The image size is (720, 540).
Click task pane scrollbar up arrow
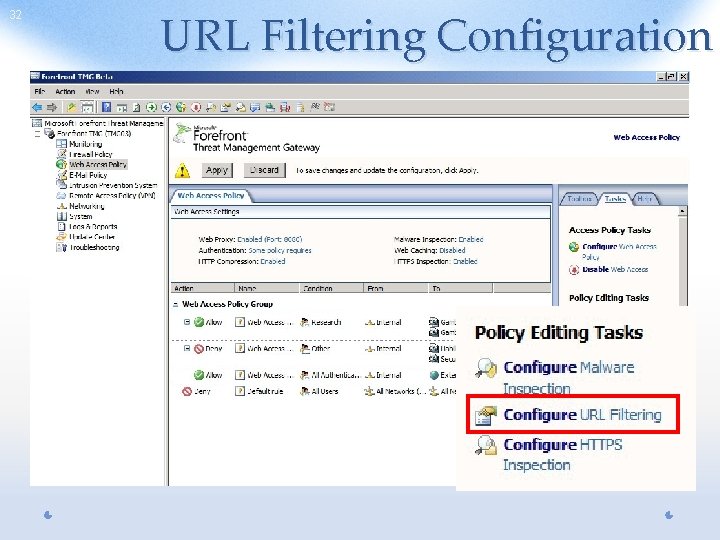[x=682, y=211]
